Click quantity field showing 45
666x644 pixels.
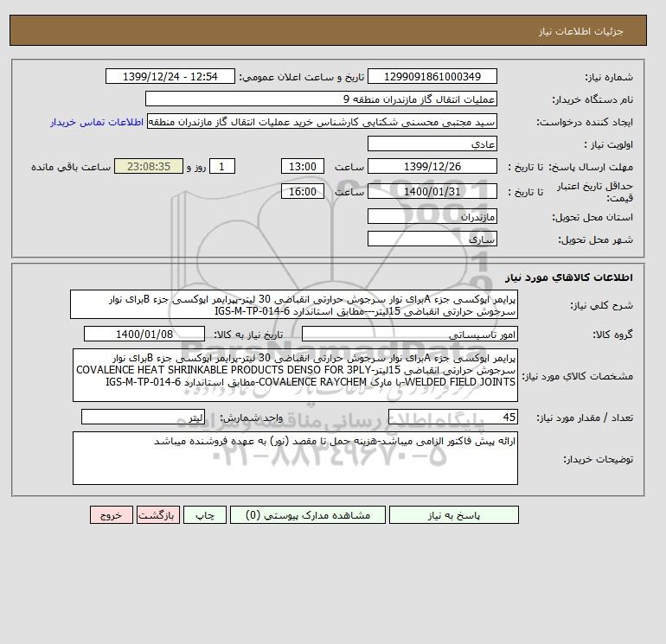click(x=452, y=418)
